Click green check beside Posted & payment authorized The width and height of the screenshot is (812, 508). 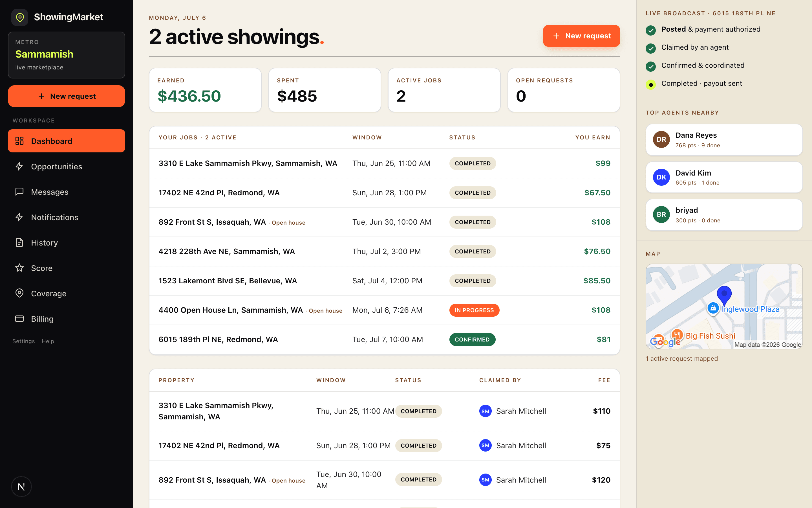(x=651, y=30)
